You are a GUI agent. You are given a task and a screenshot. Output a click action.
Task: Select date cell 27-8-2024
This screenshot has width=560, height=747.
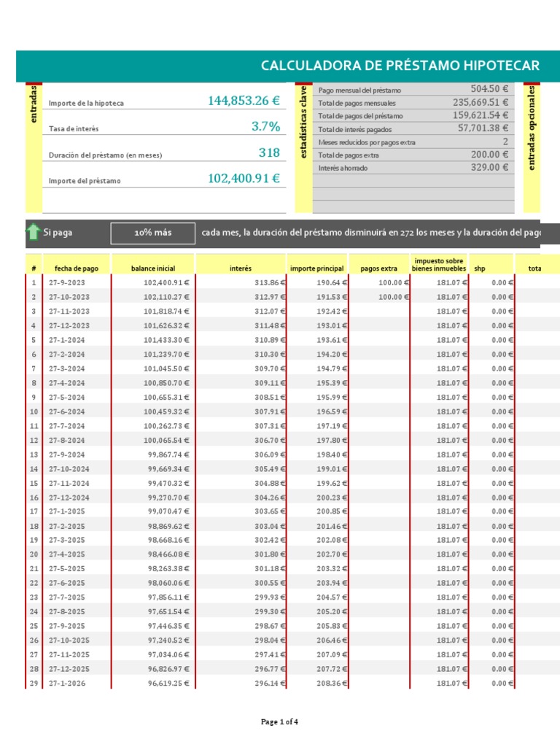pos(66,440)
